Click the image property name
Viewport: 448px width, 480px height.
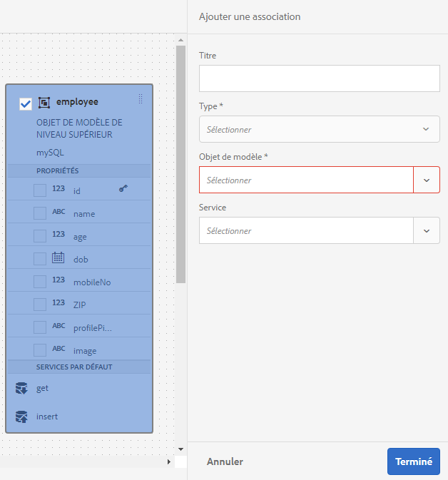click(85, 351)
